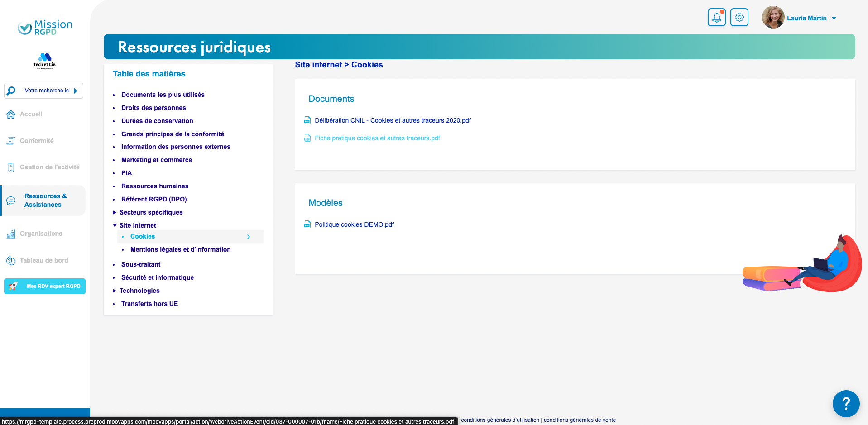Image resolution: width=868 pixels, height=425 pixels.
Task: Select the Cookies sub-item label
Action: pos(143,236)
